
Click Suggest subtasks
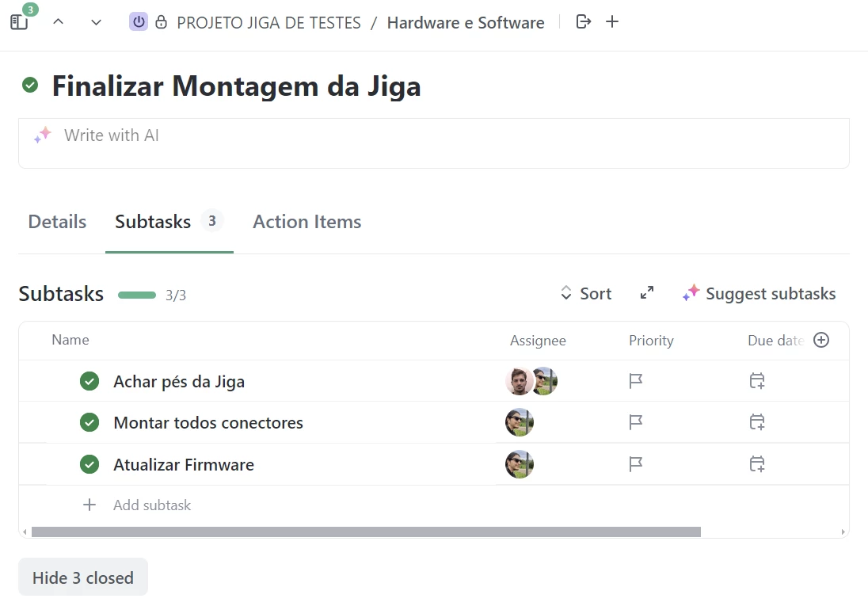(759, 293)
